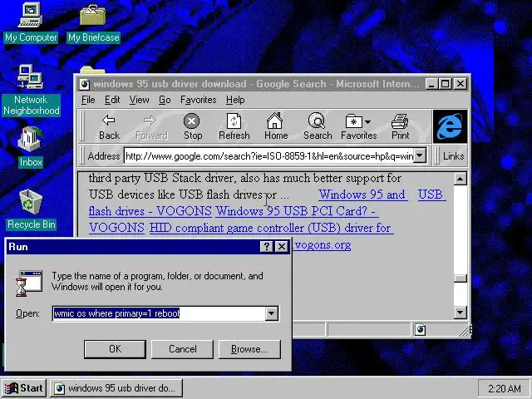Click the Links toolbar label
Image resolution: width=532 pixels, height=399 pixels.
click(x=453, y=156)
